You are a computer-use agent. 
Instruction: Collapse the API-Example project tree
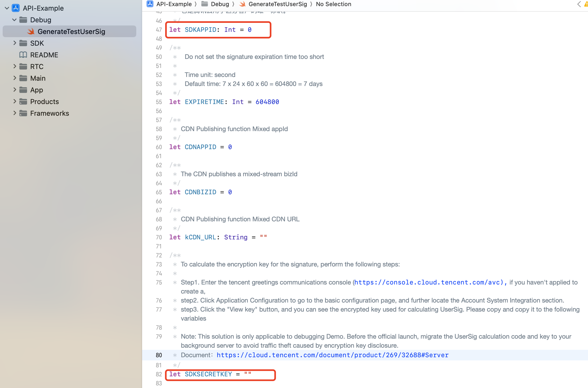pyautogui.click(x=7, y=8)
